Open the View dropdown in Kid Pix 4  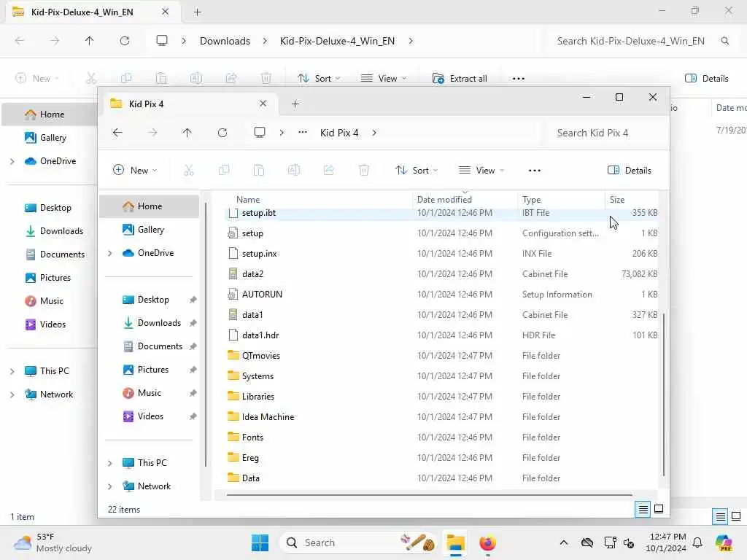click(481, 171)
